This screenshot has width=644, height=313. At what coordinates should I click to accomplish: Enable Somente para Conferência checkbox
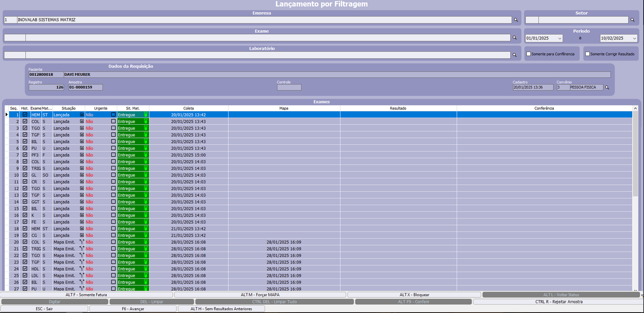[528, 54]
